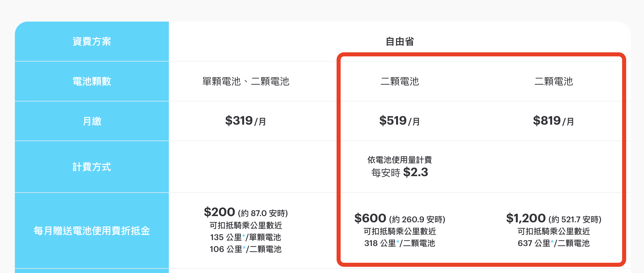Select the 單顆電池、二顆電池 cell
This screenshot has width=644, height=273.
coord(246,81)
